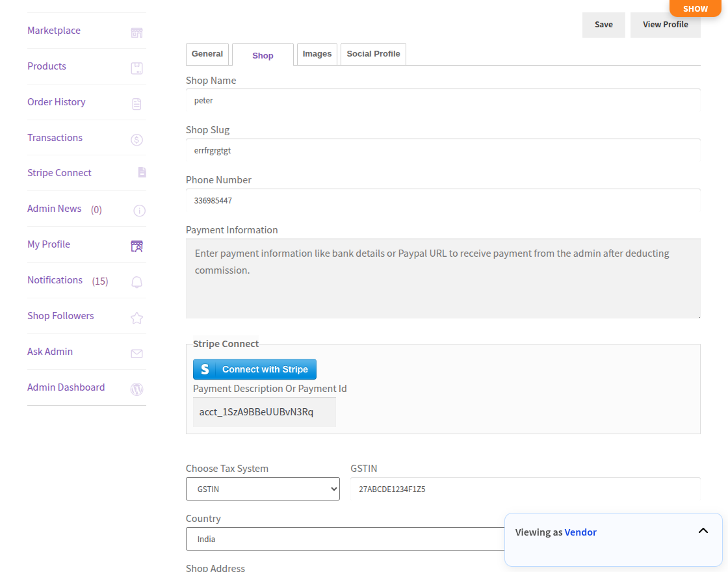This screenshot has width=728, height=572.
Task: Click the Marketplace store icon in sidebar
Action: click(136, 32)
